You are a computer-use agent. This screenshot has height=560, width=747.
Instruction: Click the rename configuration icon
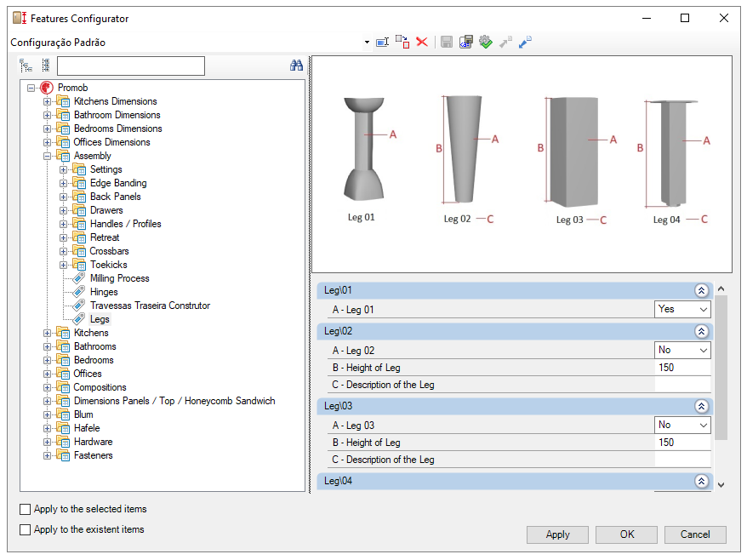382,43
